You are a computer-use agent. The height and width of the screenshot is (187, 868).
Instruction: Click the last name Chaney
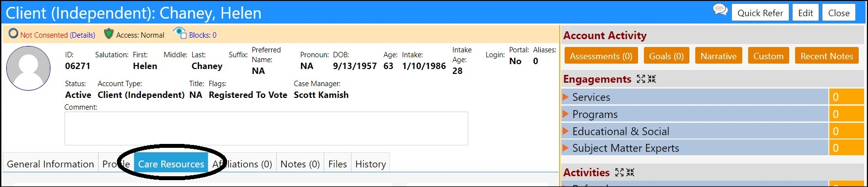tap(207, 66)
